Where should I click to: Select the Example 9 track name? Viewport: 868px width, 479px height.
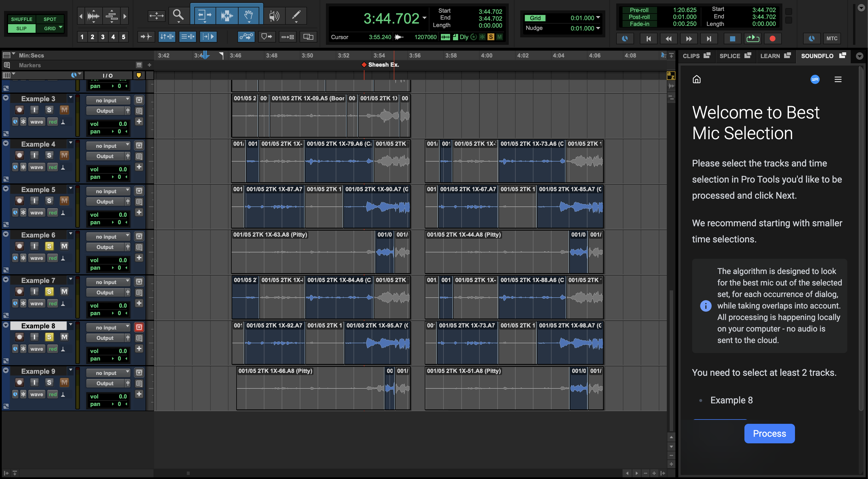coord(39,371)
